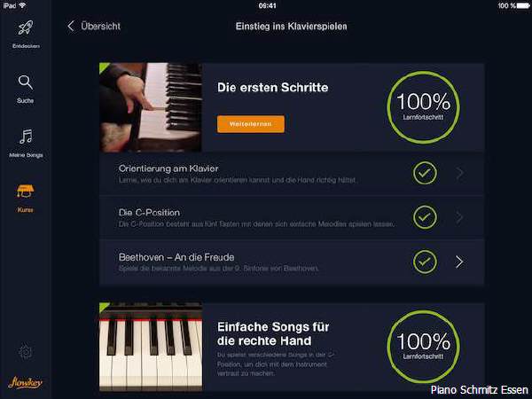Go back to Übersicht
Screen dimensions: 532x399
pos(100,26)
